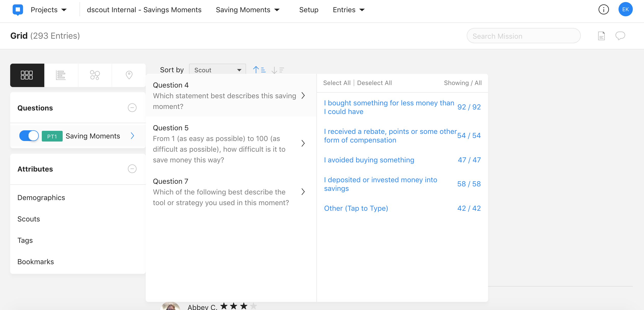Select the Scouts attribute

click(x=29, y=219)
